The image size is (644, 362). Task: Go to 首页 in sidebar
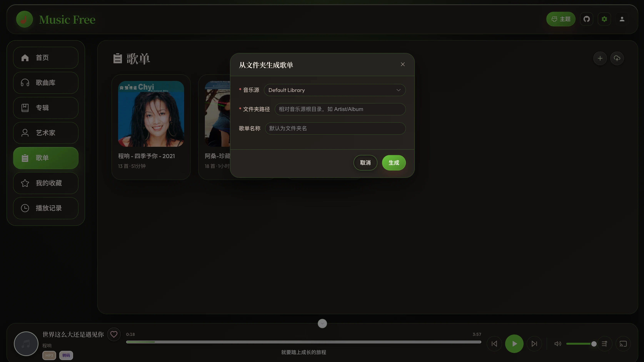[x=46, y=58]
